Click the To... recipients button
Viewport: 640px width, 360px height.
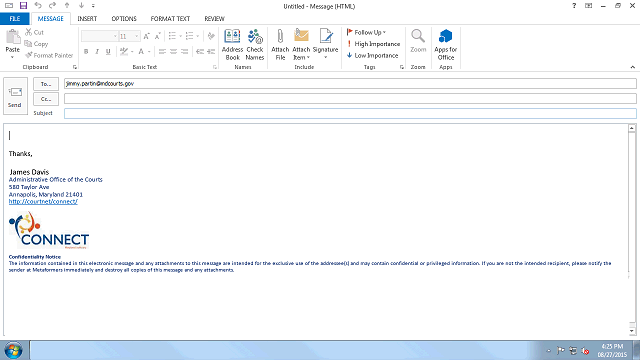pyautogui.click(x=46, y=84)
